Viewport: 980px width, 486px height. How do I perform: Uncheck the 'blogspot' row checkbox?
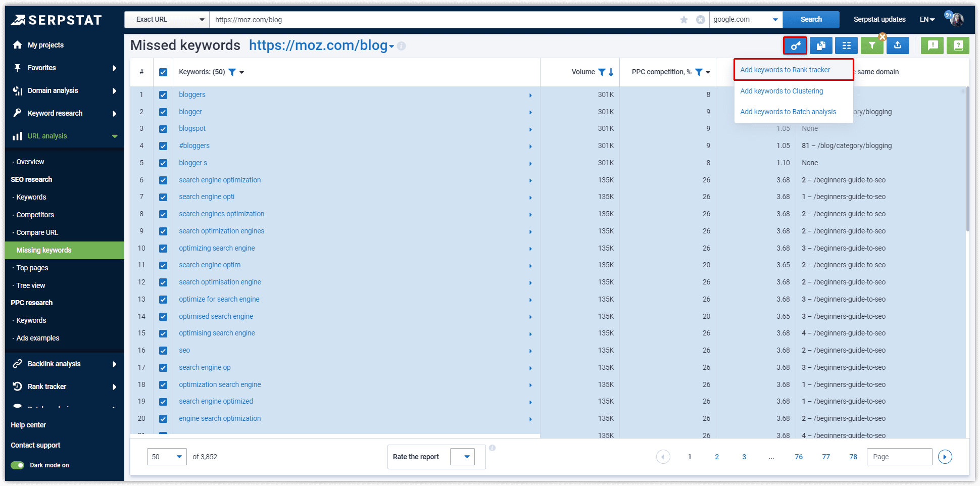(x=163, y=129)
